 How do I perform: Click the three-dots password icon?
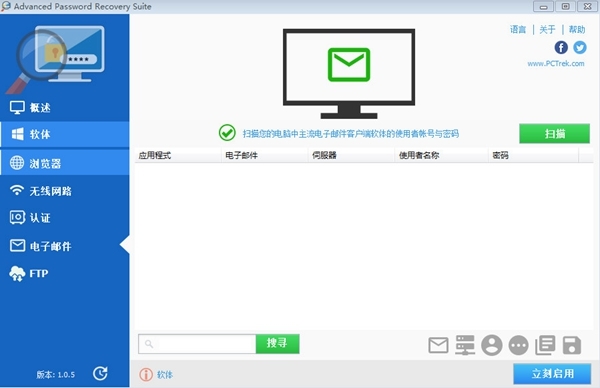pos(518,346)
